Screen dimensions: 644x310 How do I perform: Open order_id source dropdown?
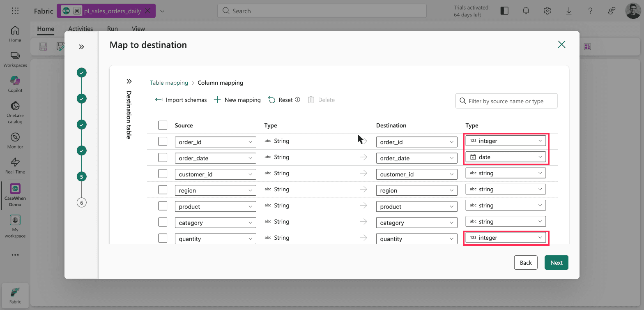(x=216, y=142)
